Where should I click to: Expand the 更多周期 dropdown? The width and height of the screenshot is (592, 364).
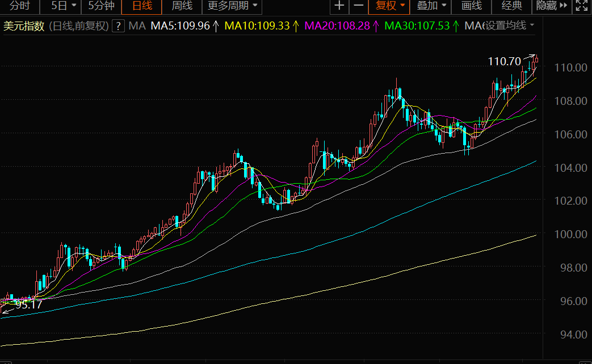[x=232, y=6]
